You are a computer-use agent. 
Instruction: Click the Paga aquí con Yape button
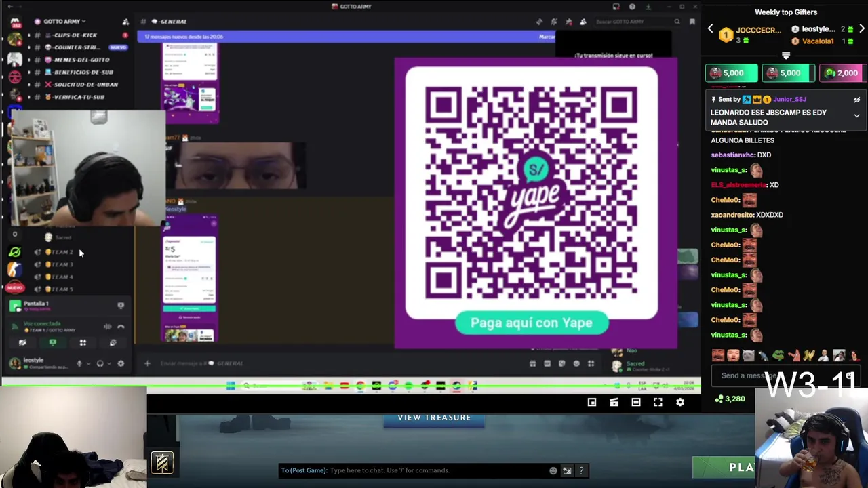coord(532,323)
